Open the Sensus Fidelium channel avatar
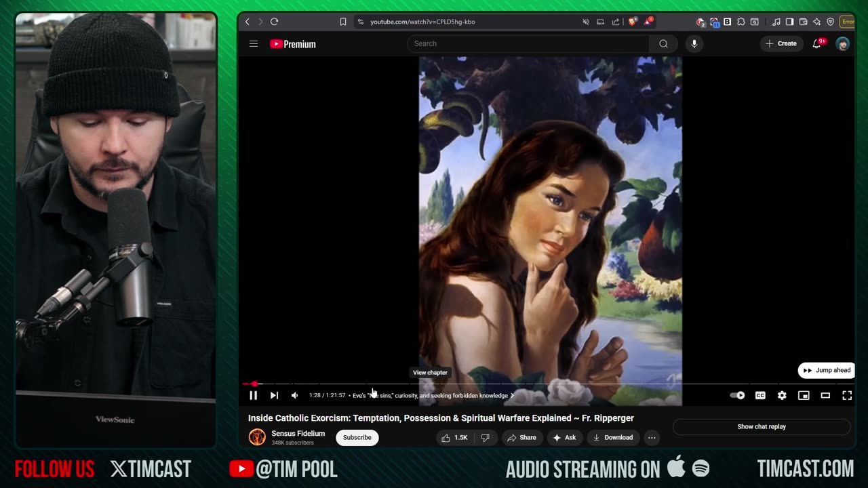This screenshot has height=488, width=868. pos(257,437)
